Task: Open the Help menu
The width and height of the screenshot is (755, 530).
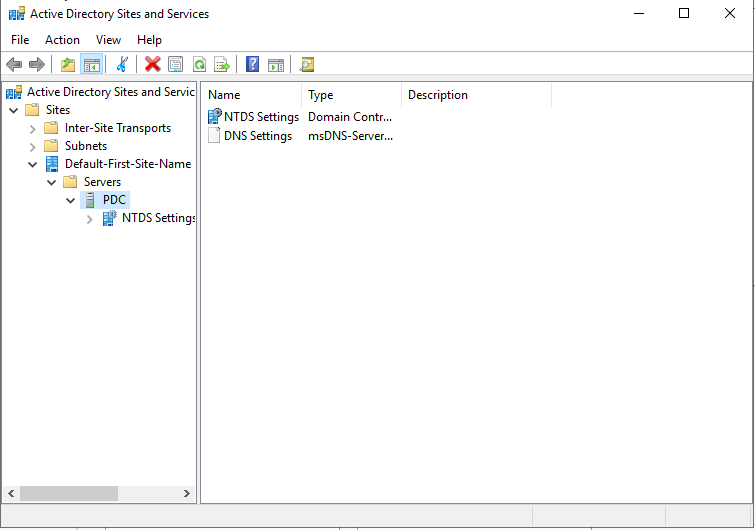Action: click(149, 40)
